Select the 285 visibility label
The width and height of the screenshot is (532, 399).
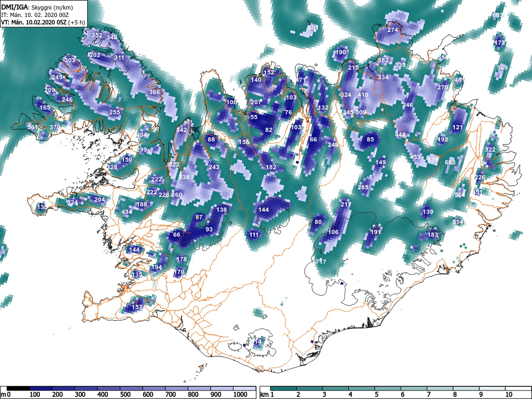click(x=363, y=187)
